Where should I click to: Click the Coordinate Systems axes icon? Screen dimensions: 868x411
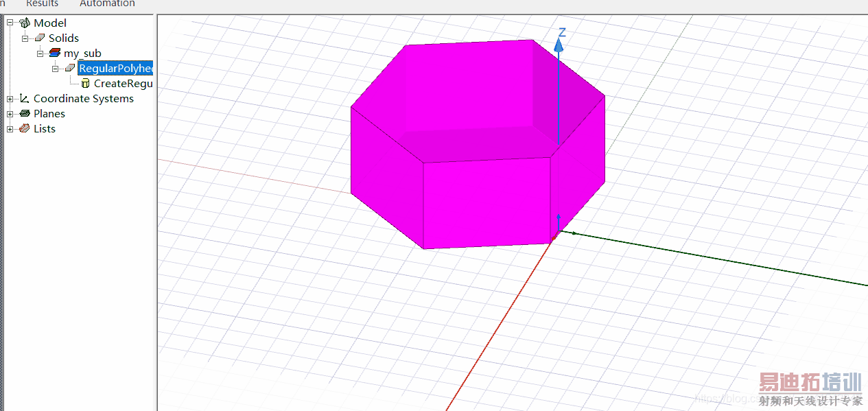[x=25, y=98]
